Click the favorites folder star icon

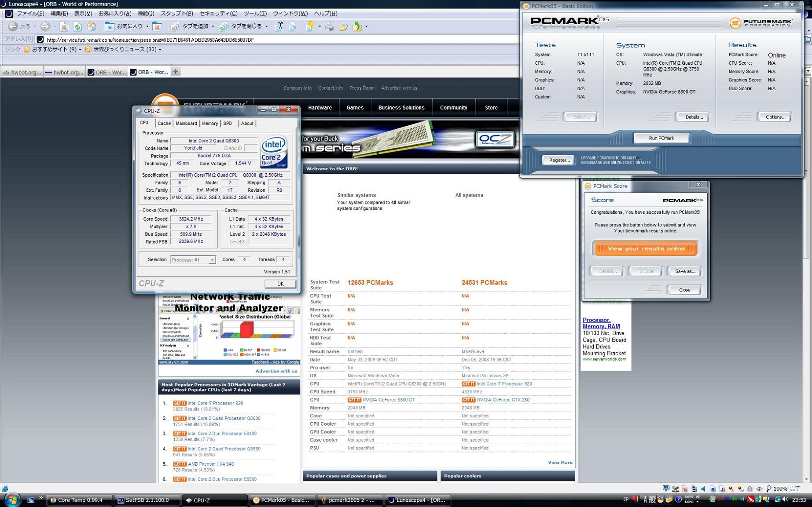coord(110,26)
